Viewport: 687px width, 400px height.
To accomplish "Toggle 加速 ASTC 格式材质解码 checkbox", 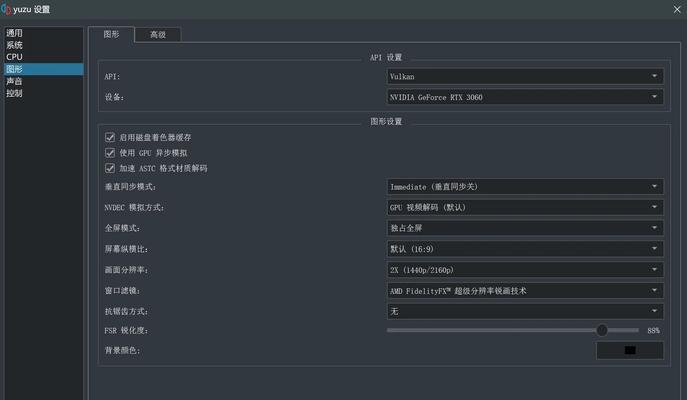I will 110,168.
